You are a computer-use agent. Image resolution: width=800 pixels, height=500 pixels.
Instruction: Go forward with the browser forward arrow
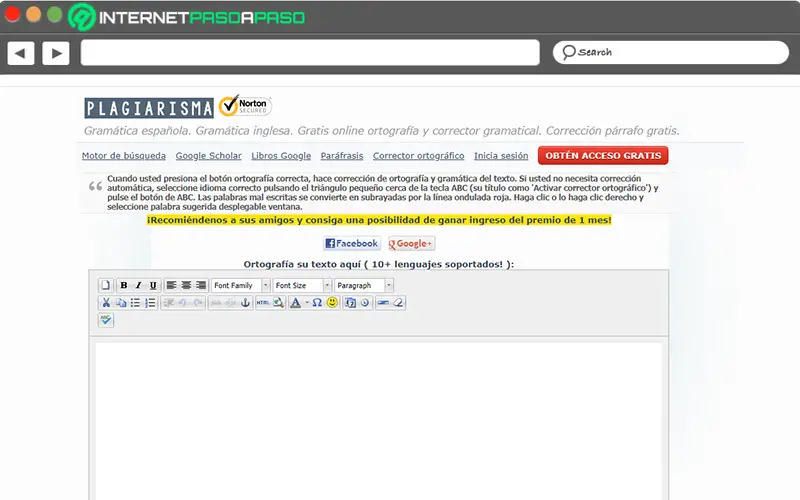[x=56, y=53]
